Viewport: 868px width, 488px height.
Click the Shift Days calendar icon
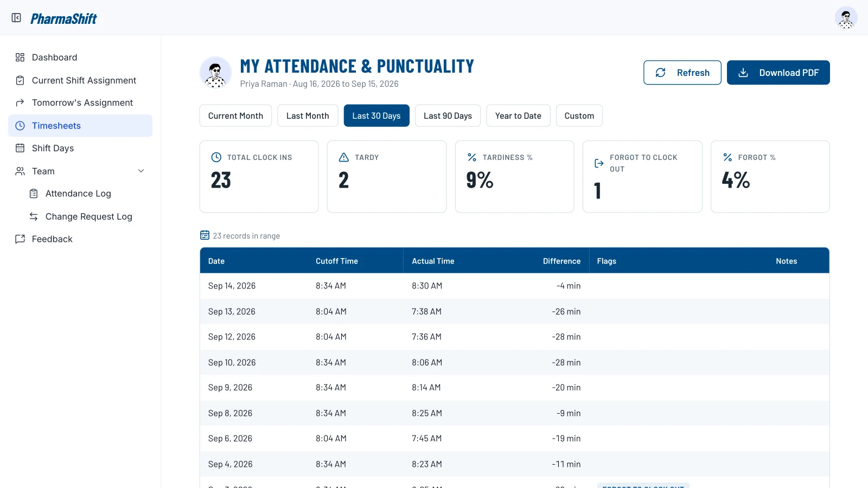(20, 148)
